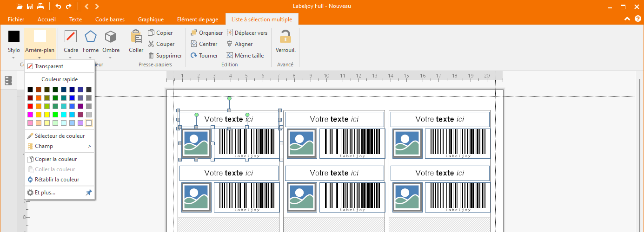This screenshot has width=644, height=232.
Task: Undo the last action
Action: coord(58,6)
